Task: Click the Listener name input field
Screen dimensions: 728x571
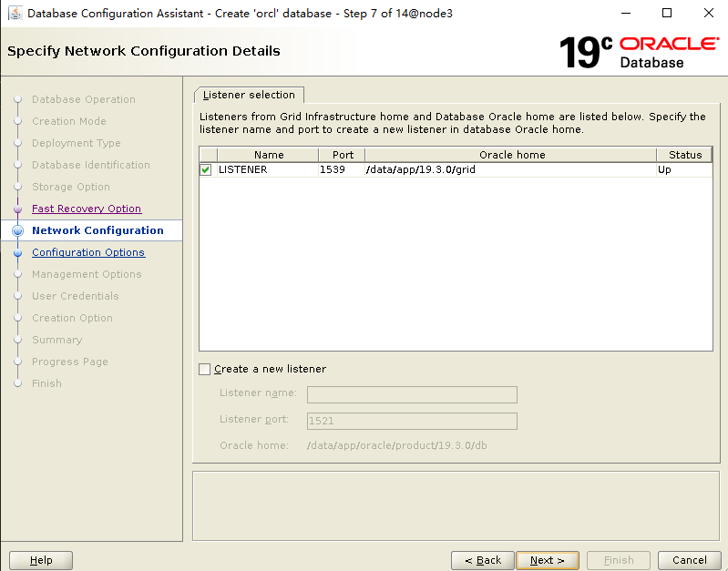Action: click(412, 395)
